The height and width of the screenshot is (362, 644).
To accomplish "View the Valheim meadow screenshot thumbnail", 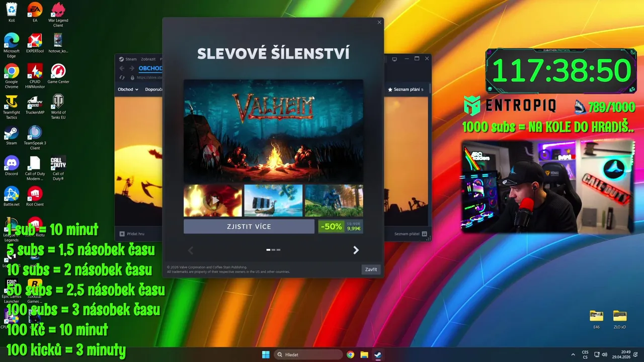I will 334,200.
